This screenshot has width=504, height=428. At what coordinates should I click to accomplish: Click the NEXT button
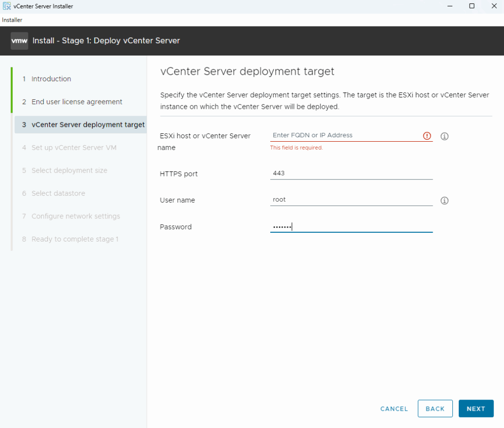[476, 409]
